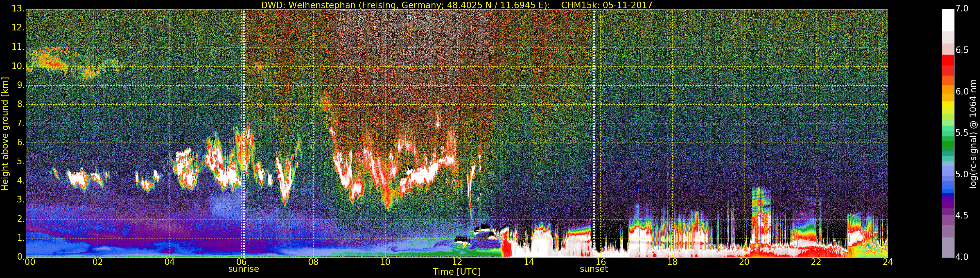Screen dimensions: 980x278
Task: Click the 18 tick on the time axis
Action: tap(672, 262)
